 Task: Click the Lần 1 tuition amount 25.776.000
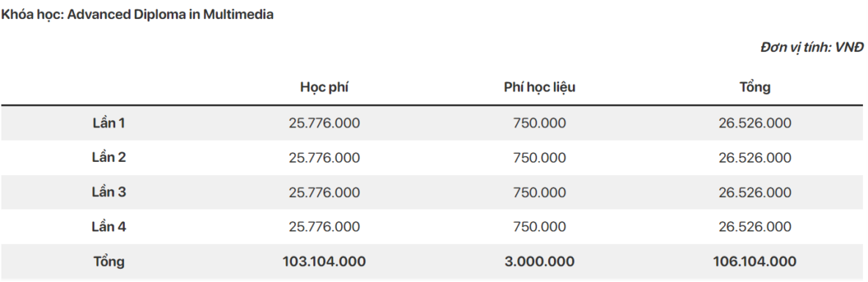pos(324,123)
